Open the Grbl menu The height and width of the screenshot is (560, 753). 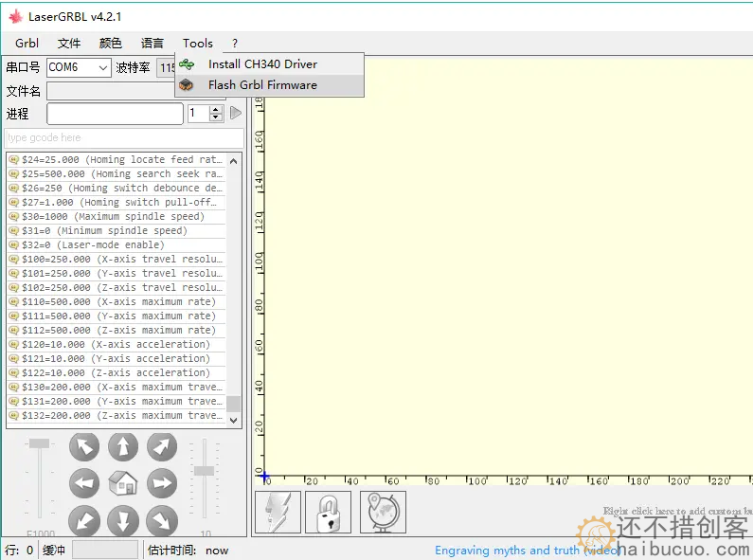(27, 44)
